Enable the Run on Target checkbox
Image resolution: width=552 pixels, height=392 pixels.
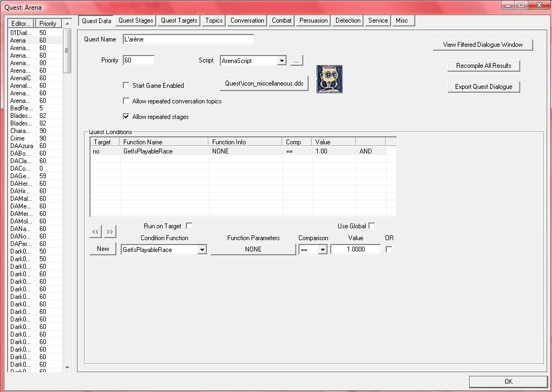[x=189, y=226]
